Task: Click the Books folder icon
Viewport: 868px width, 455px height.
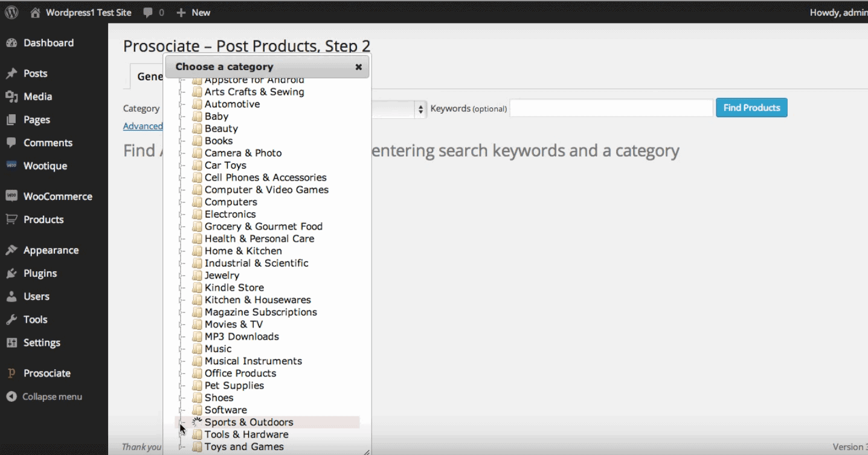Action: point(197,141)
